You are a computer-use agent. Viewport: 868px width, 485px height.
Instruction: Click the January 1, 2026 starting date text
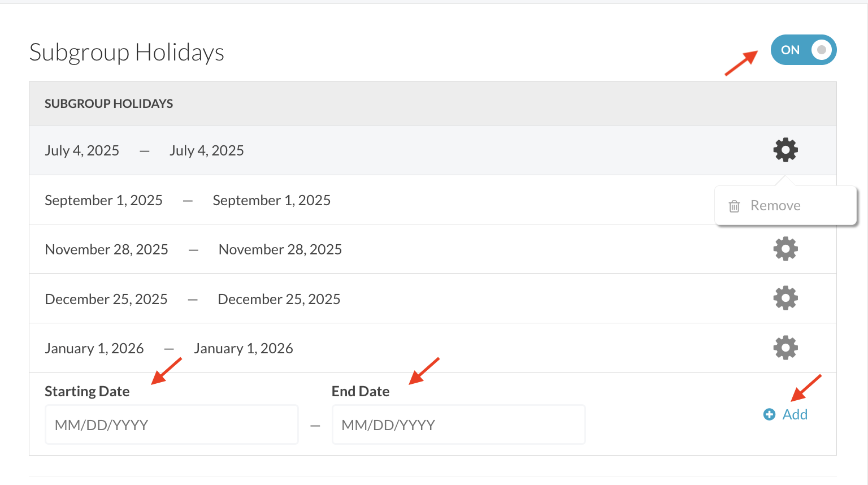(x=94, y=348)
